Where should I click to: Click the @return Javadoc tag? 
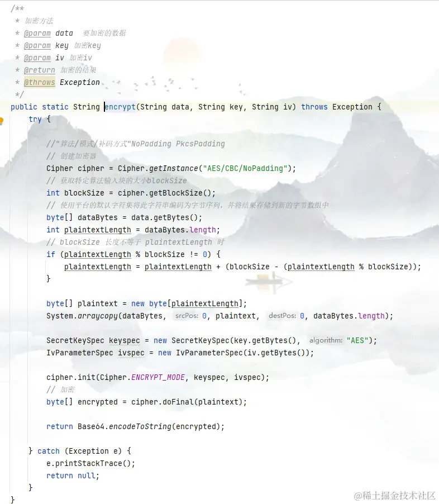[40, 70]
